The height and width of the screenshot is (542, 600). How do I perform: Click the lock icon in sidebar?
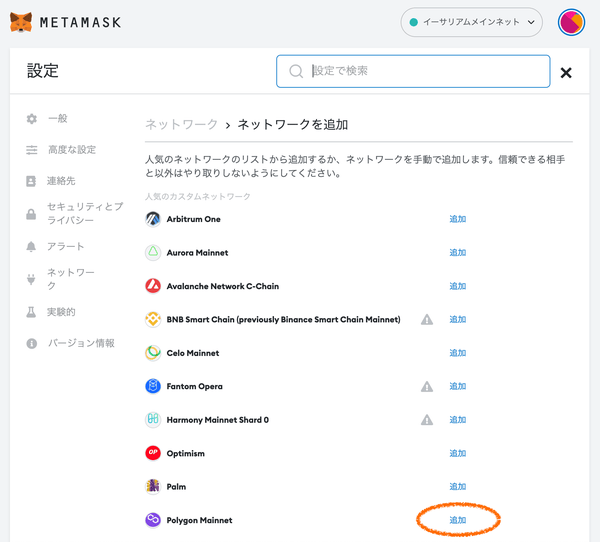pos(31,214)
